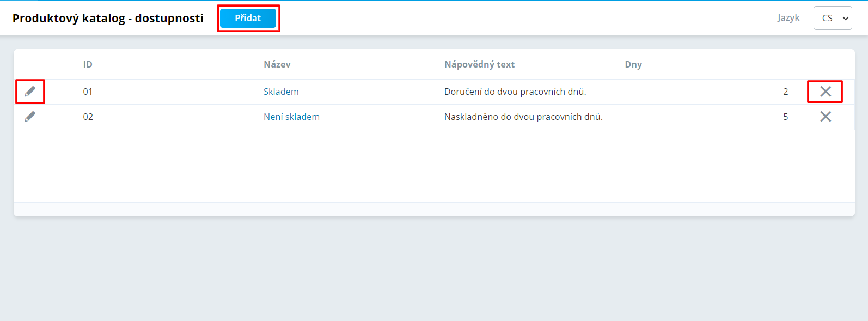Select text Doručení do dvou pracovních dnů

(515, 92)
